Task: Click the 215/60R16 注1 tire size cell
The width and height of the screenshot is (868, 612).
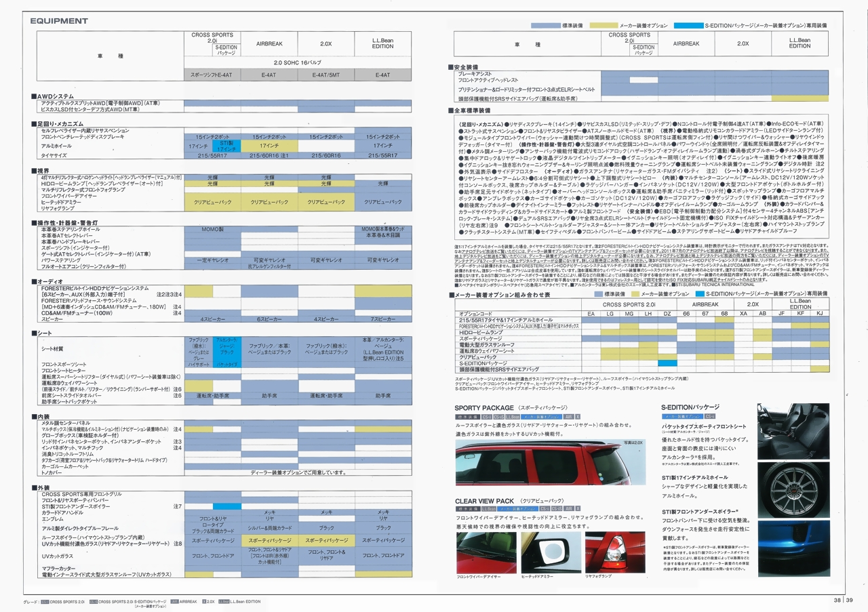Action: pyautogui.click(x=269, y=156)
